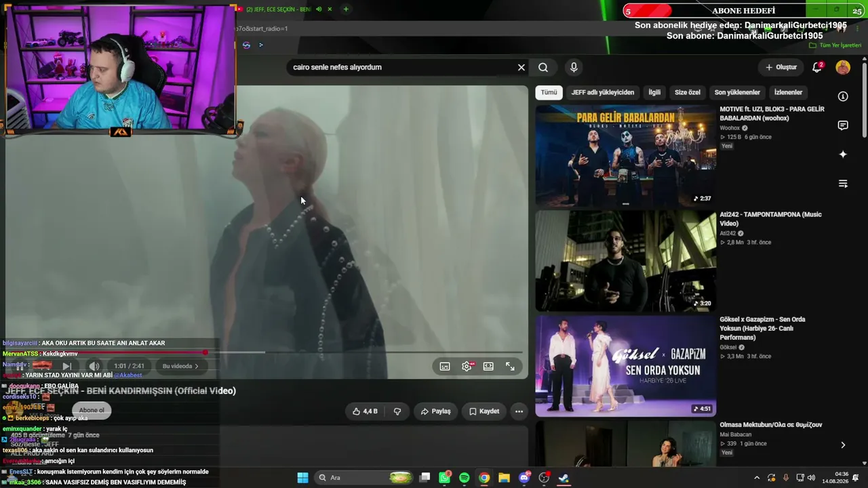Open YouTube notifications bell
Screen dimensions: 868x488
tap(817, 67)
